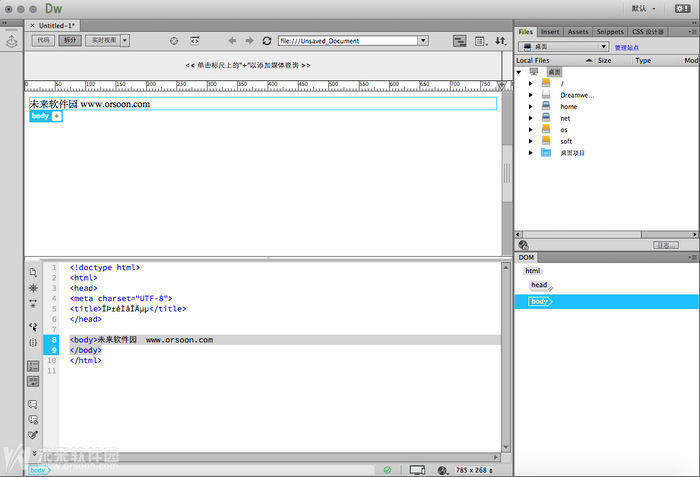
Task: Click the Apply Comment icon
Action: pyautogui.click(x=33, y=405)
